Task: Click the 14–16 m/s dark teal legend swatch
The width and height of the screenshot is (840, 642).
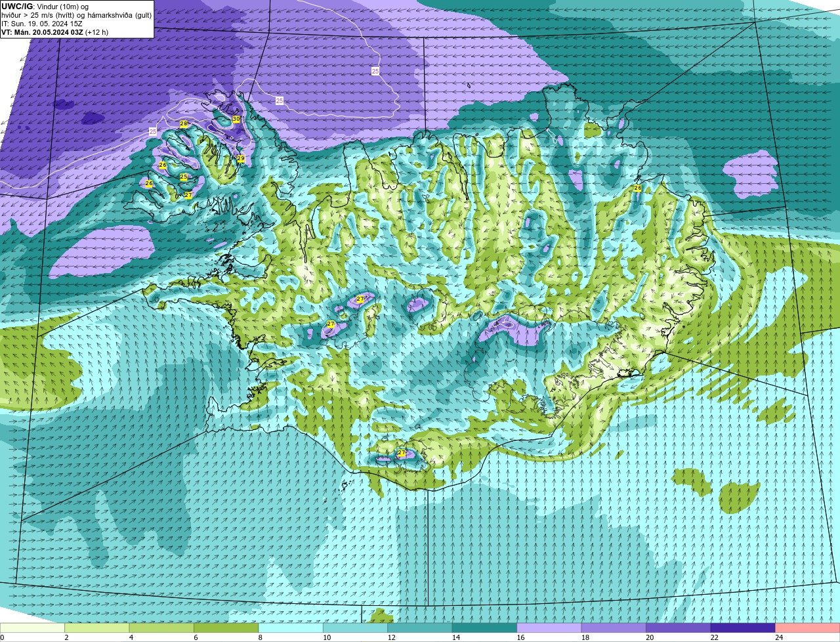Action: point(485,628)
